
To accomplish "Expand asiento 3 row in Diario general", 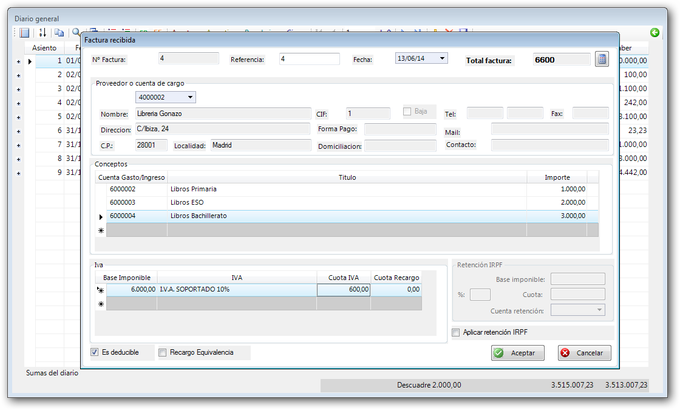I will pos(18,89).
